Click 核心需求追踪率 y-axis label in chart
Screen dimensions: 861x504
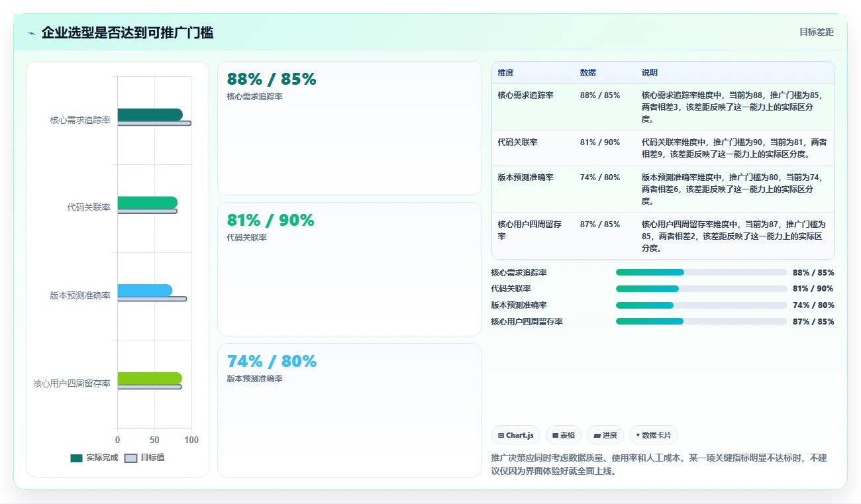click(x=80, y=120)
